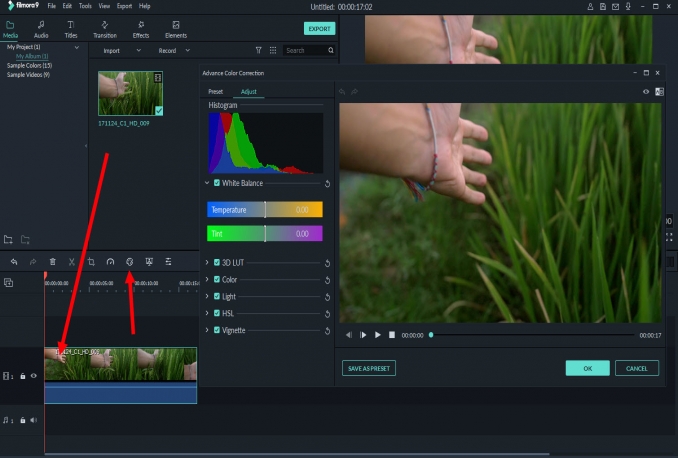
Task: Click the Split scissors icon
Action: pyautogui.click(x=72, y=261)
